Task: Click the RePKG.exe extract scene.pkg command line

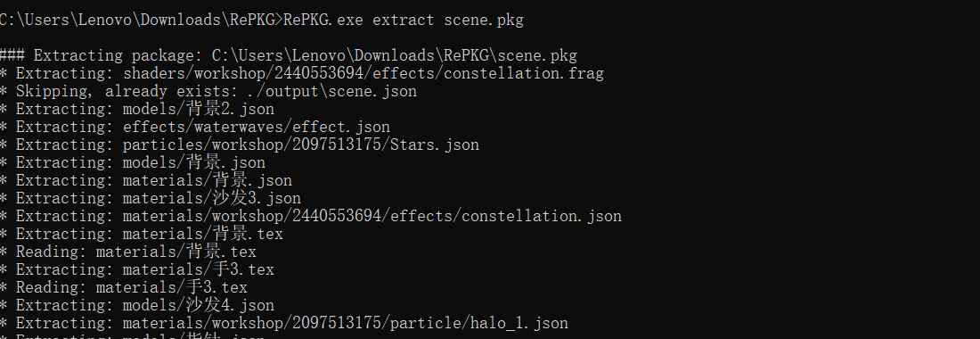Action: click(261, 20)
